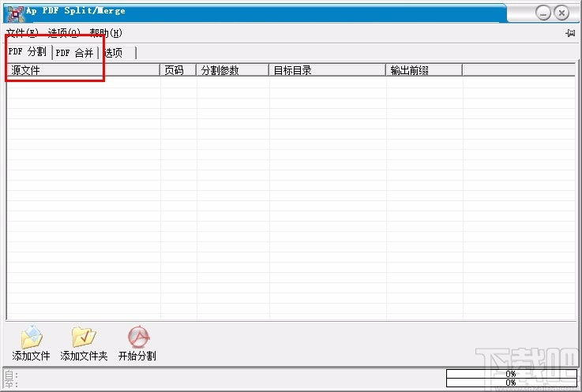Click the 目标目录 column header
This screenshot has width=582, height=392.
328,69
